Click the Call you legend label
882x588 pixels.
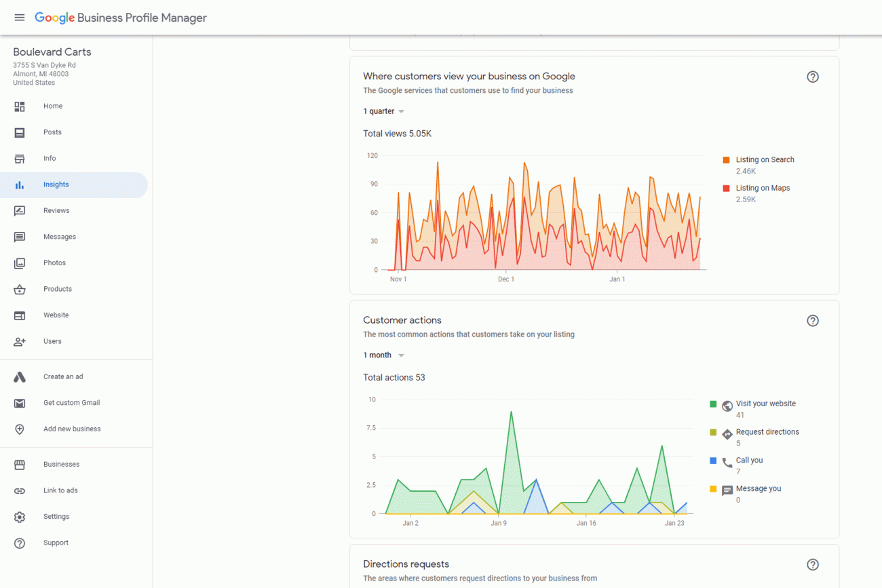750,461
